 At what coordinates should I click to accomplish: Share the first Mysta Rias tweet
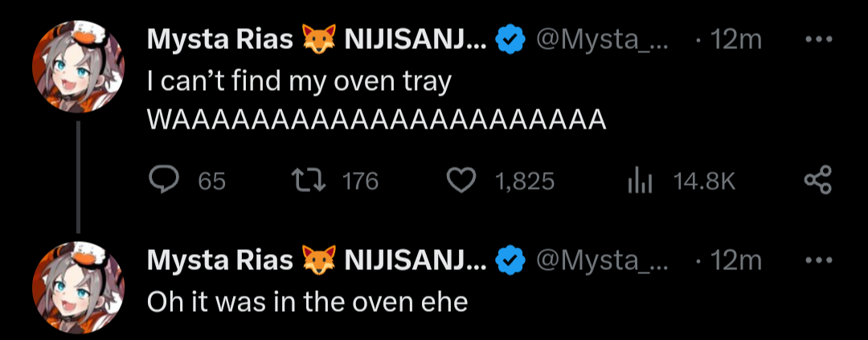(x=817, y=181)
